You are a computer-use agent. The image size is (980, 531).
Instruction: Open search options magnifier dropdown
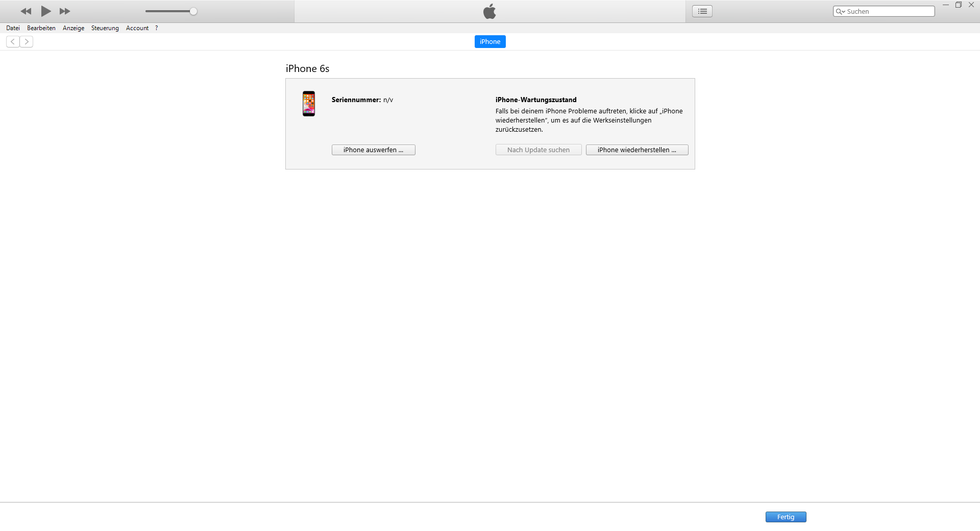[840, 11]
